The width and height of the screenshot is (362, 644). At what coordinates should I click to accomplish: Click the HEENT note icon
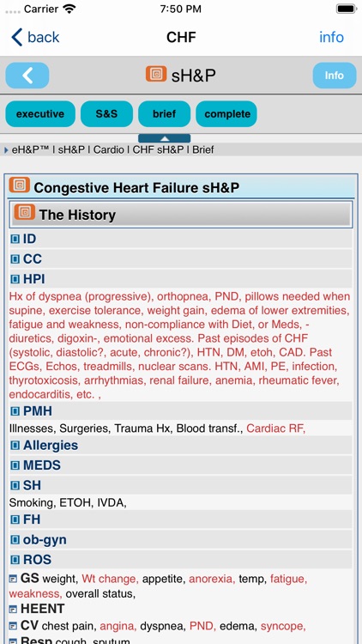point(13,609)
